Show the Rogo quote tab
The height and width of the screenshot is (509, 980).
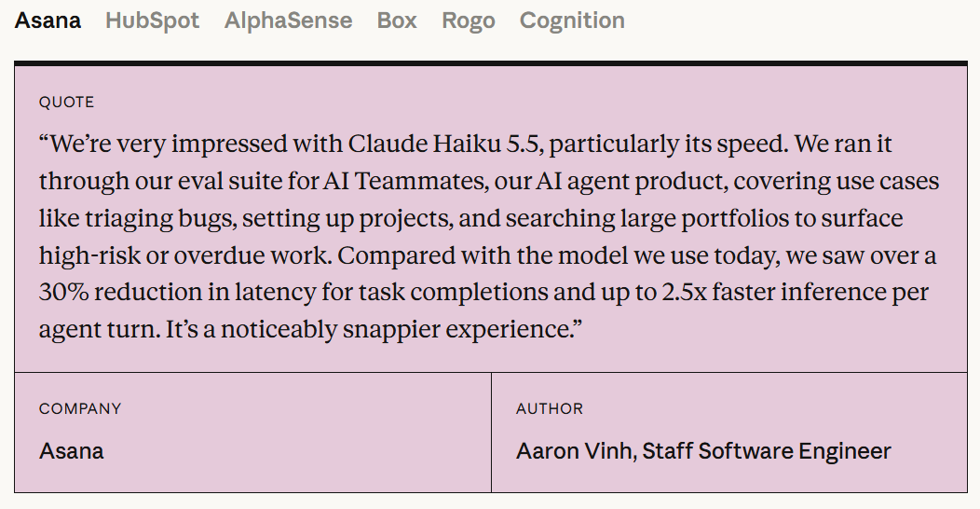469,21
